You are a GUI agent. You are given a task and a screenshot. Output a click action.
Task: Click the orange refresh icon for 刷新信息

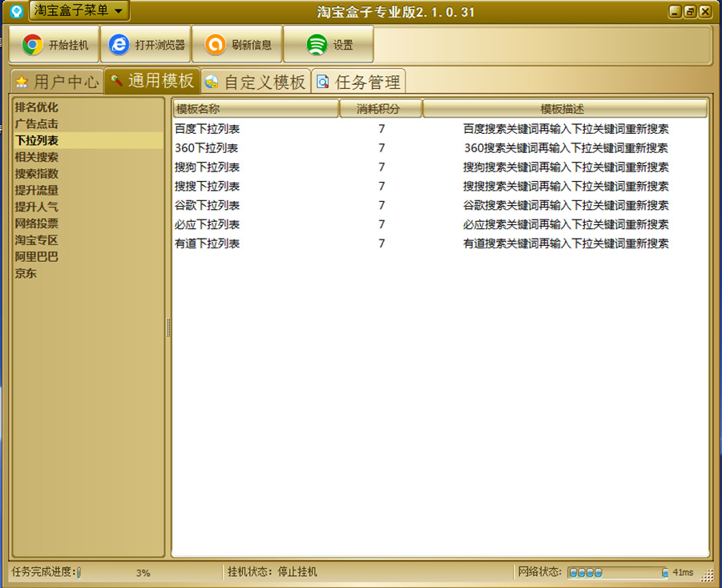click(215, 45)
